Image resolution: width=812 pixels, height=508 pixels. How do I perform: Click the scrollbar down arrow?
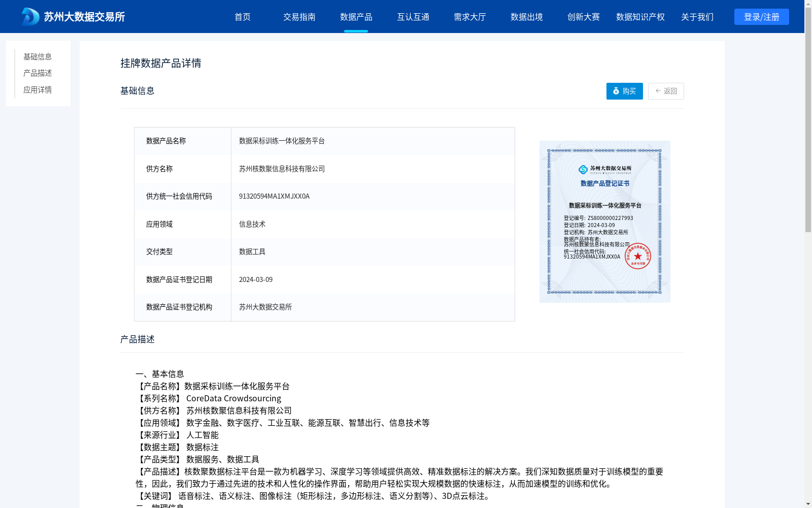[x=808, y=504]
